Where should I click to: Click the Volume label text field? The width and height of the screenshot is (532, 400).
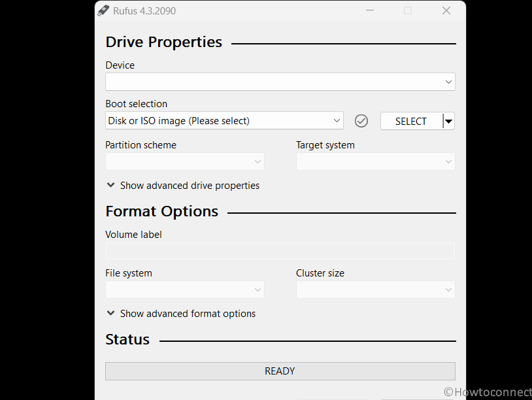pos(280,251)
